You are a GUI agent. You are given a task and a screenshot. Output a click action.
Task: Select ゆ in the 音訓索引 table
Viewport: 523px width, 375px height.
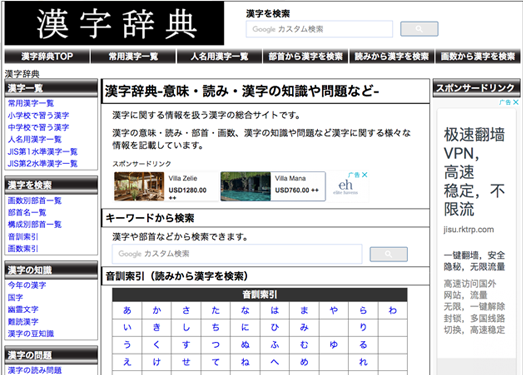point(334,345)
